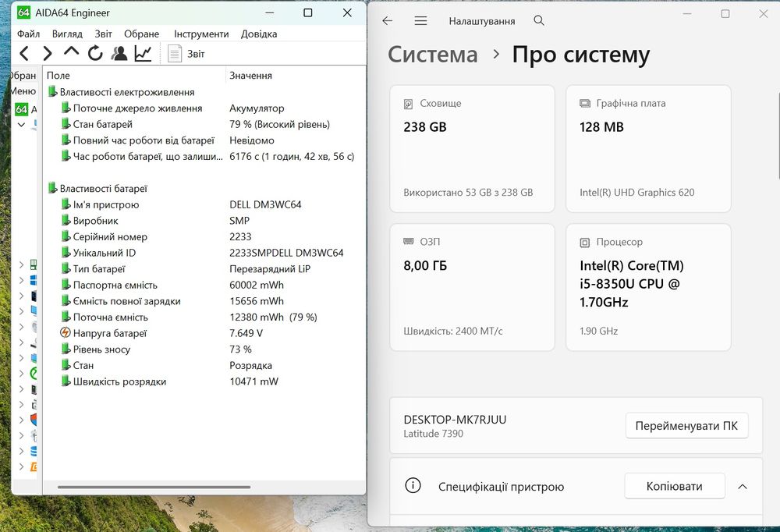Open the line graph toolbar icon

143,53
